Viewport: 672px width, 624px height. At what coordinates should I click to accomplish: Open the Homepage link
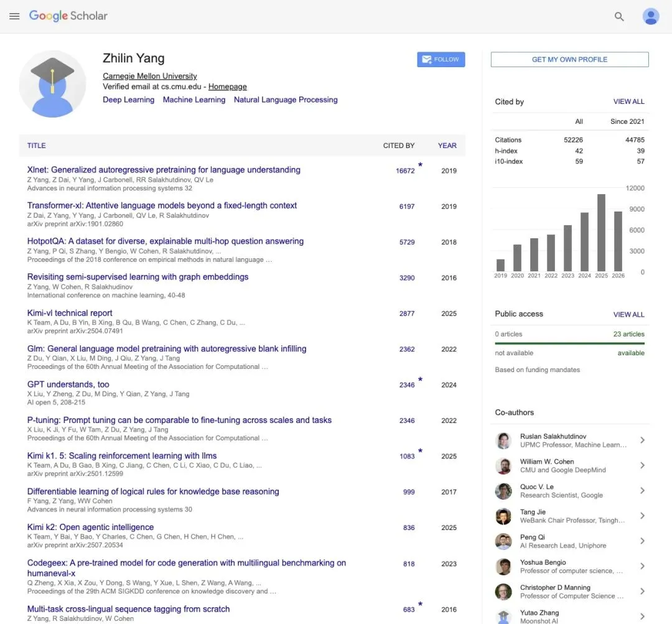227,86
